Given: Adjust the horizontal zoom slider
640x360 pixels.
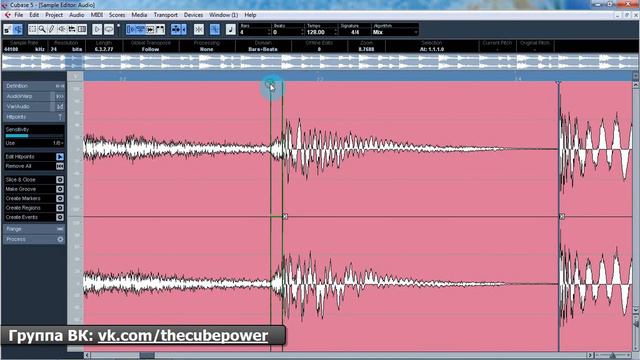Looking at the screenshot, I should tap(612, 356).
